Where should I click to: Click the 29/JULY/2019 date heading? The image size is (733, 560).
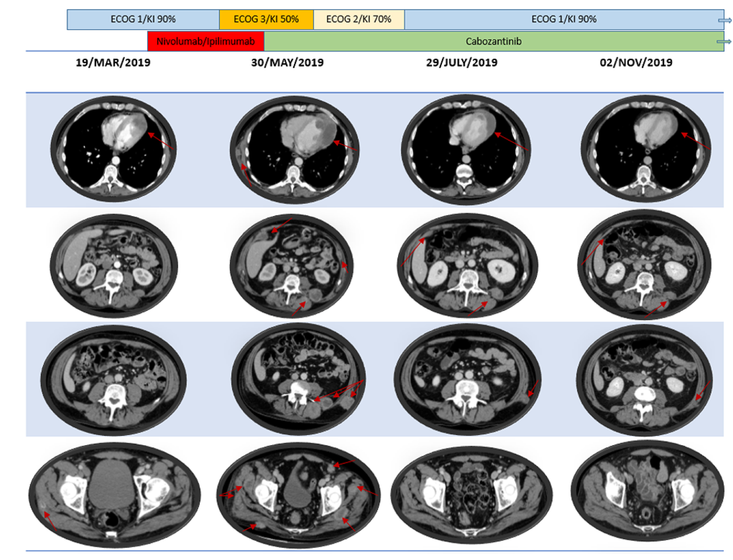point(462,63)
